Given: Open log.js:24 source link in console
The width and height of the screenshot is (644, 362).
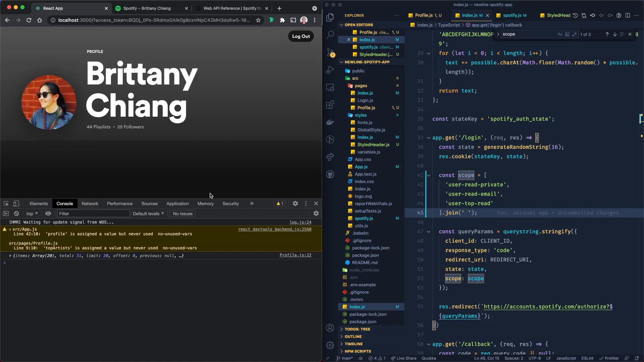Looking at the screenshot, I should 300,222.
